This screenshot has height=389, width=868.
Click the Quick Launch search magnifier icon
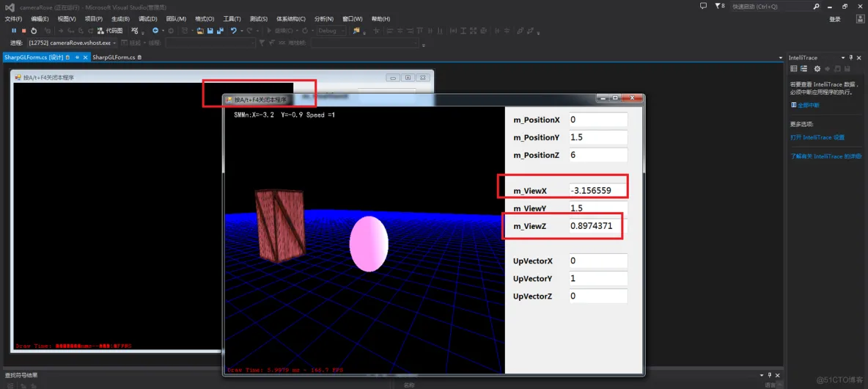pyautogui.click(x=817, y=7)
